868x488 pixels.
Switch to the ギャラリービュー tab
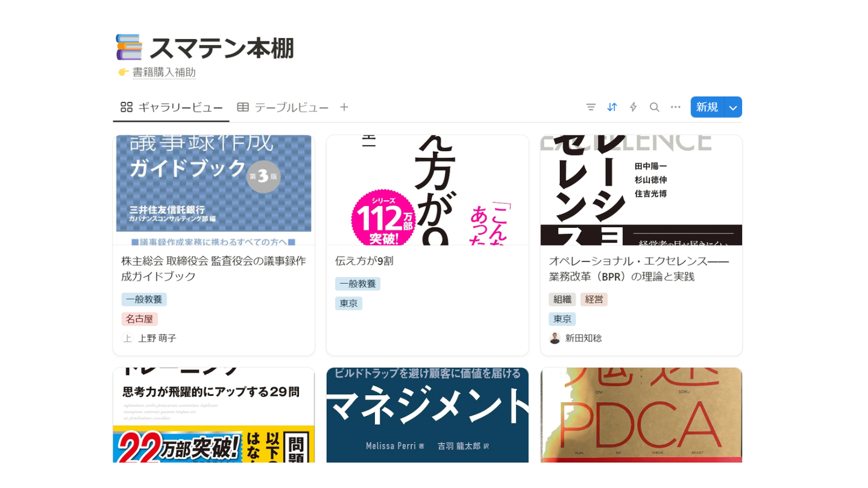click(x=171, y=107)
